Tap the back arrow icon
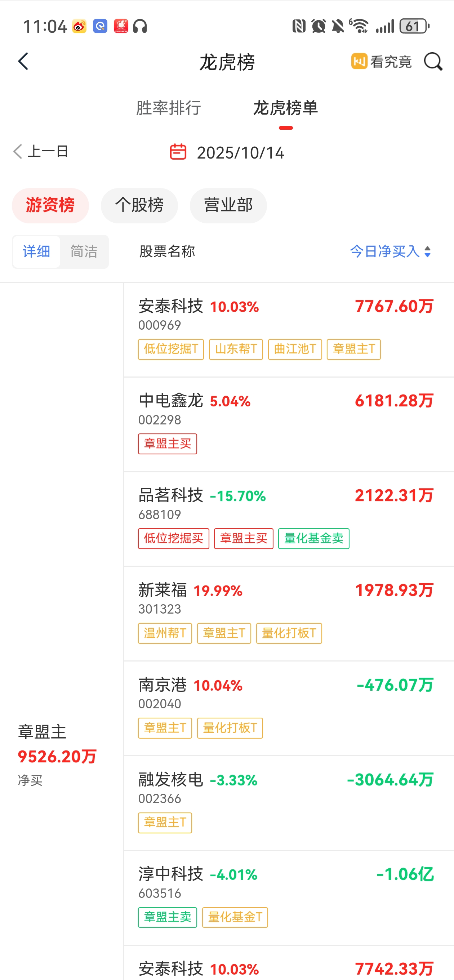Image resolution: width=454 pixels, height=980 pixels. tap(23, 61)
